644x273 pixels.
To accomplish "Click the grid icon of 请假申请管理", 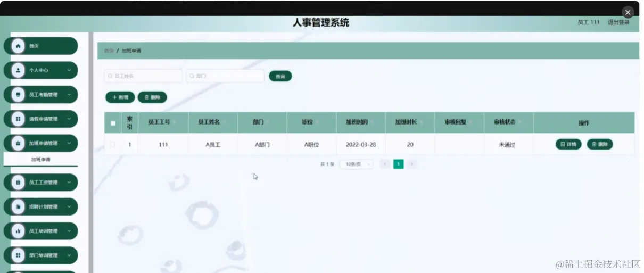I will (18, 119).
